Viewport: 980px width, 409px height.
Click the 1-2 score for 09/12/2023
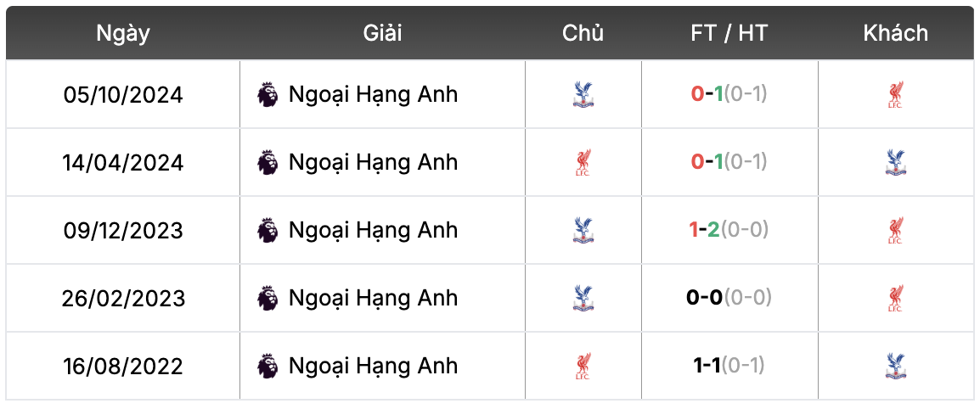click(x=705, y=230)
